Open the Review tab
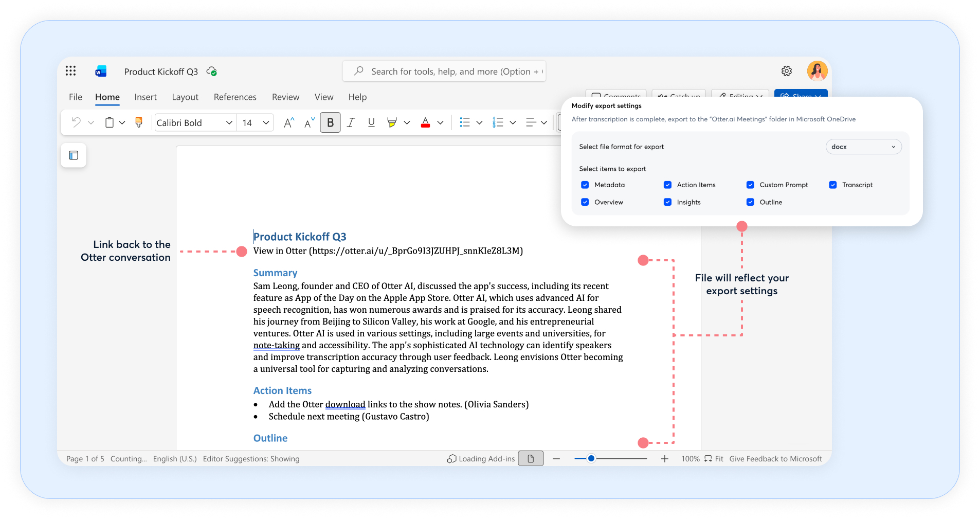The image size is (980, 519). tap(285, 97)
